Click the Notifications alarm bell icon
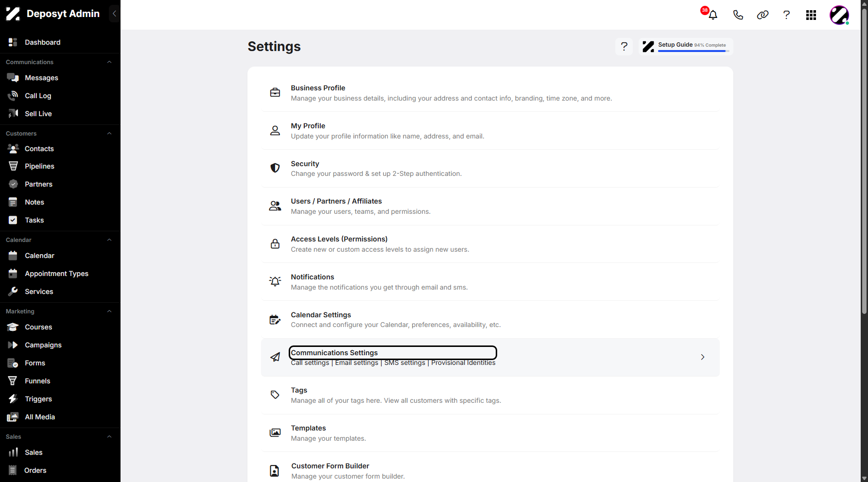Viewport: 868px width, 482px height. pos(275,281)
